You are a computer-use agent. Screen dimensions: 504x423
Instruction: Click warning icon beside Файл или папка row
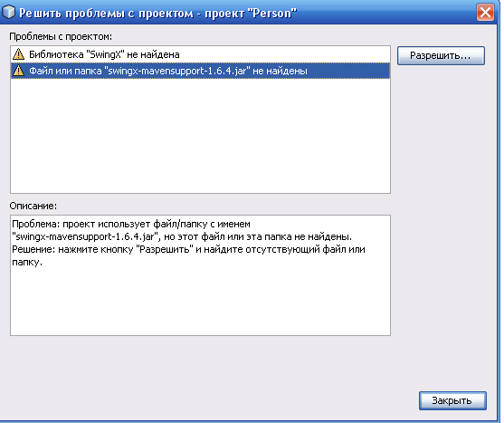pos(18,71)
